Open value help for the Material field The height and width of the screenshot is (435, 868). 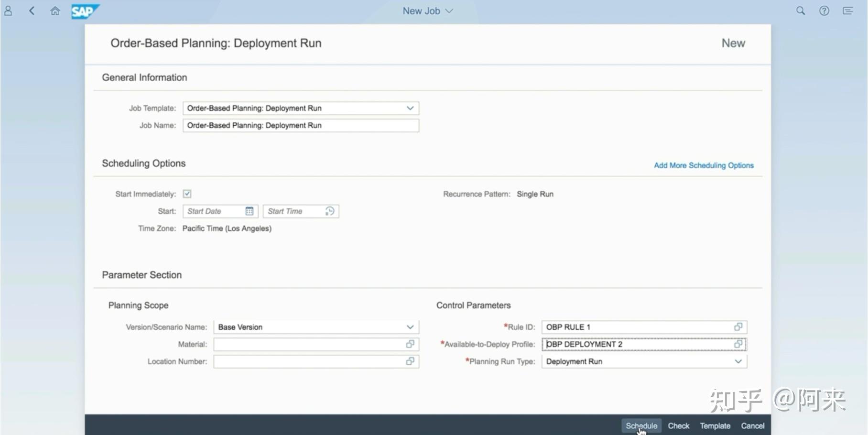point(410,344)
